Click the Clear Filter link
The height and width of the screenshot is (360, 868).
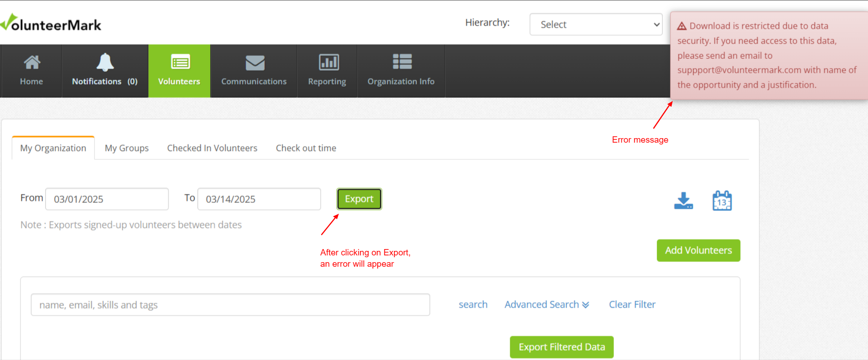(x=632, y=305)
